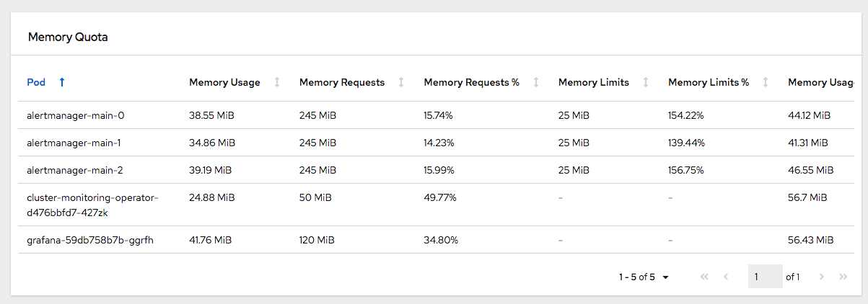Click the Memory Requests % sort icon

tap(536, 82)
